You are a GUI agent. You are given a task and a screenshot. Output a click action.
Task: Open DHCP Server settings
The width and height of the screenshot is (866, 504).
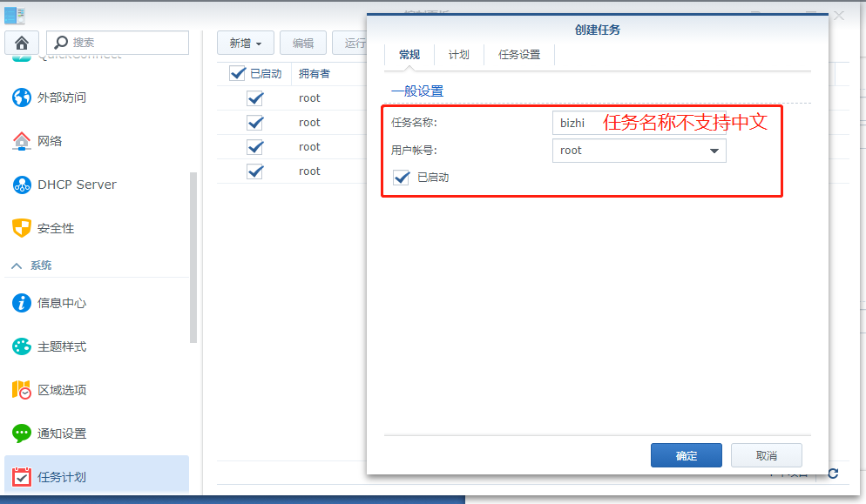pyautogui.click(x=19, y=185)
